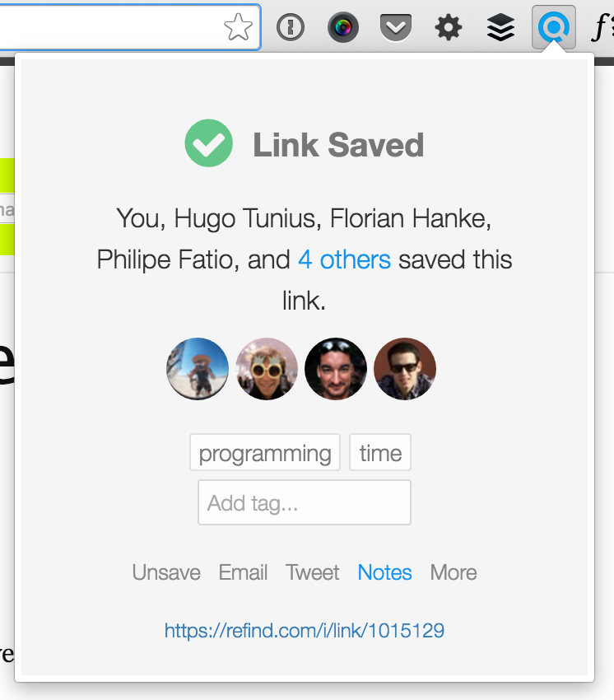Viewport: 614px width, 700px height.
Task: Click the camera lens extension icon
Action: tap(342, 28)
